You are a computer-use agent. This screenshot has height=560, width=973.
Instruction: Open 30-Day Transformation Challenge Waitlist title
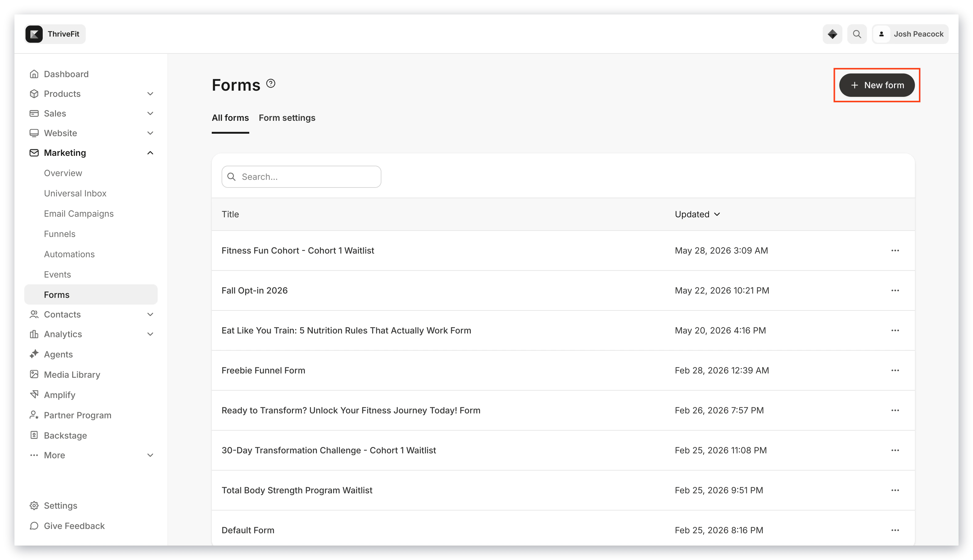(x=329, y=450)
